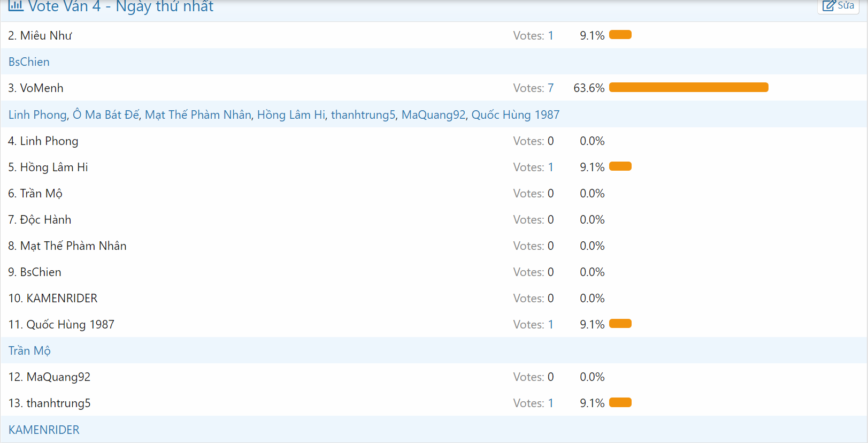The width and height of the screenshot is (868, 443).
Task: Click Votes: 7 count for VoMenh
Action: pos(533,88)
